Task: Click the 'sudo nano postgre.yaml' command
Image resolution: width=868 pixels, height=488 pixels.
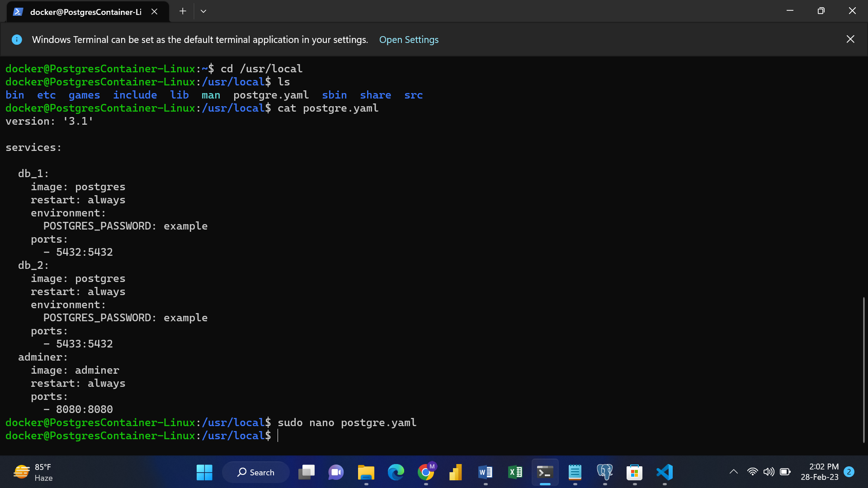Action: pyautogui.click(x=347, y=422)
